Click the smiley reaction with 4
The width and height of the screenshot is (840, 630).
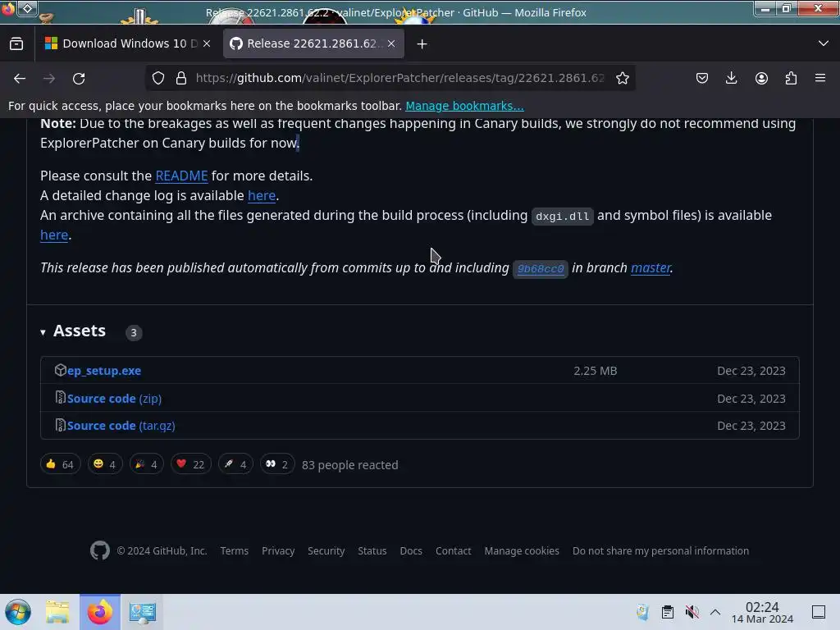(105, 464)
